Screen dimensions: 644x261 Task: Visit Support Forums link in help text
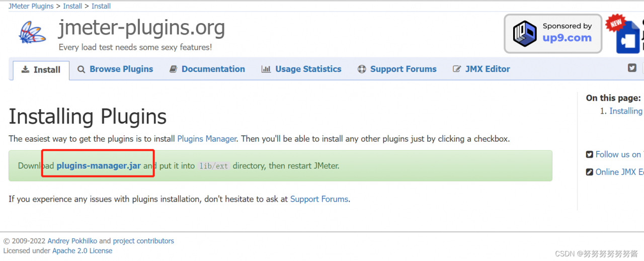[319, 199]
